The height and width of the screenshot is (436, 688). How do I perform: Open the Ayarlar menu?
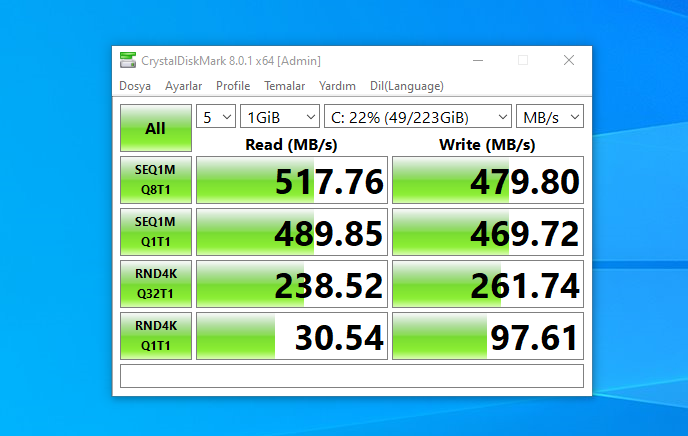[x=183, y=86]
